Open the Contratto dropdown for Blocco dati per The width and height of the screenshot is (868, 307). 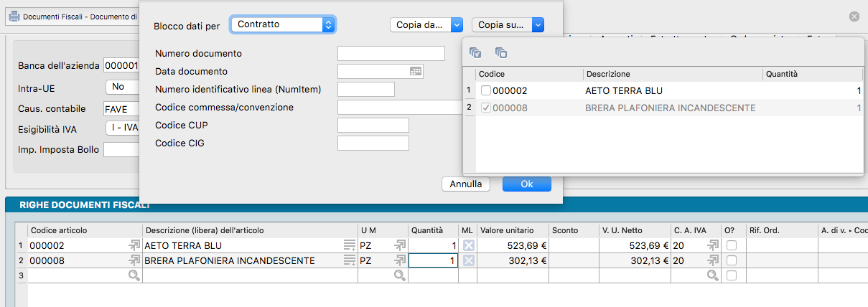point(284,24)
